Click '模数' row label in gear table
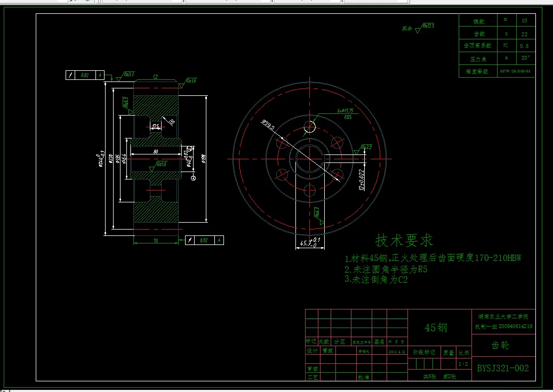The image size is (553, 392). tap(478, 21)
